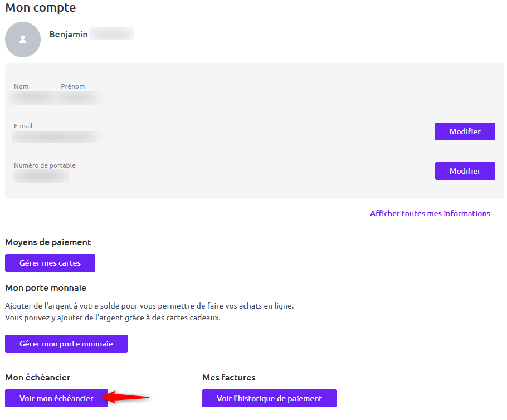Click the Numéro de portable label
The width and height of the screenshot is (507, 420).
[x=45, y=165]
